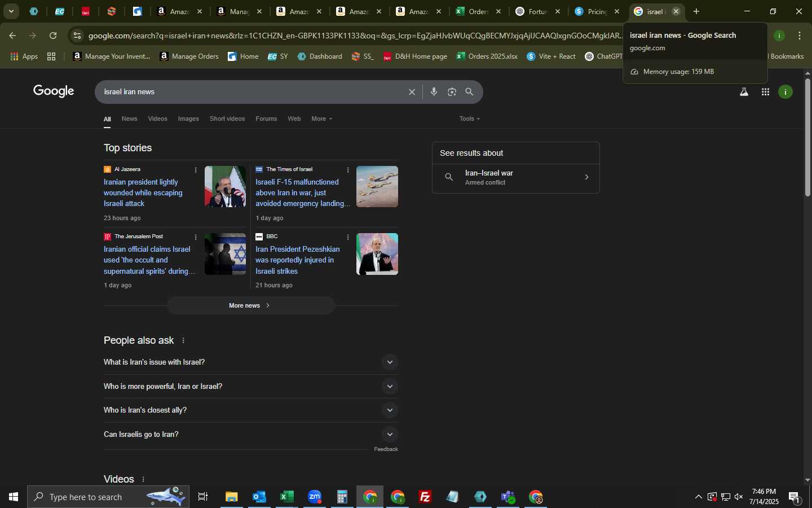Click the F-15 jets story thumbnail

[377, 187]
